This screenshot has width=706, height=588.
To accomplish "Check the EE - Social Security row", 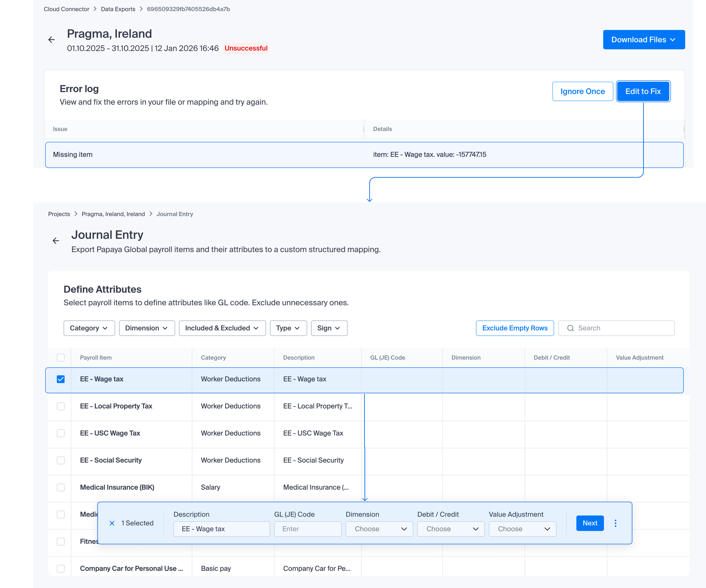I will [x=60, y=460].
